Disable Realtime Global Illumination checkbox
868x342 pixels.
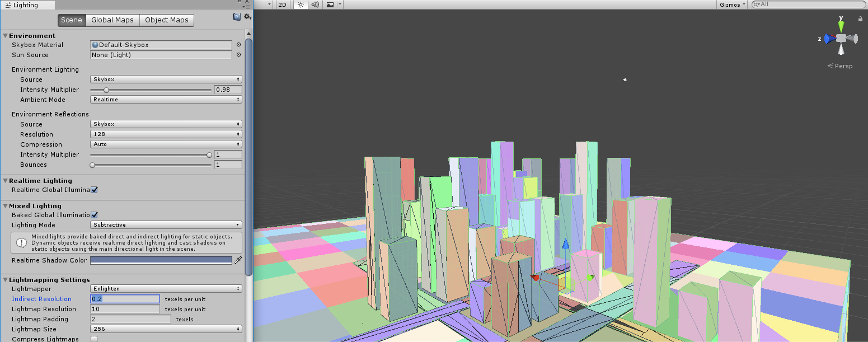tap(95, 190)
